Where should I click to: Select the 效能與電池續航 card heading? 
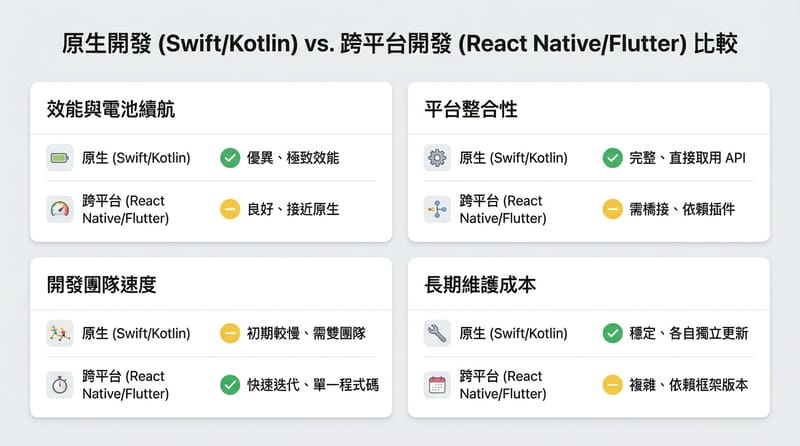(111, 110)
